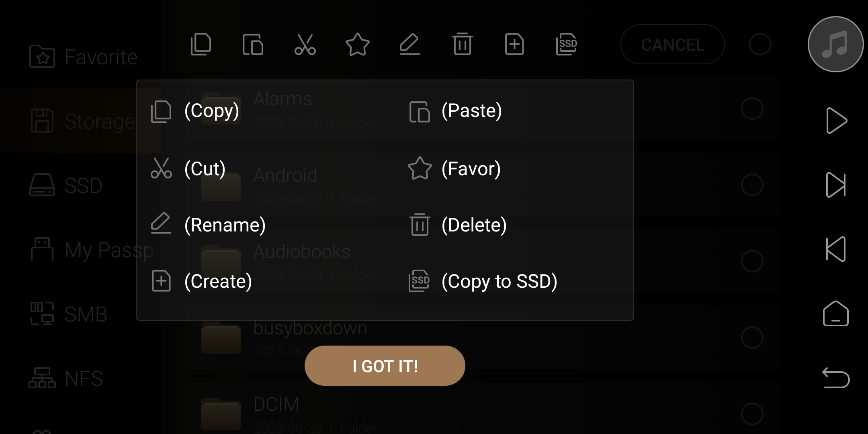Open the NFS sidebar section
Screen dimensions: 868x434
66,378
